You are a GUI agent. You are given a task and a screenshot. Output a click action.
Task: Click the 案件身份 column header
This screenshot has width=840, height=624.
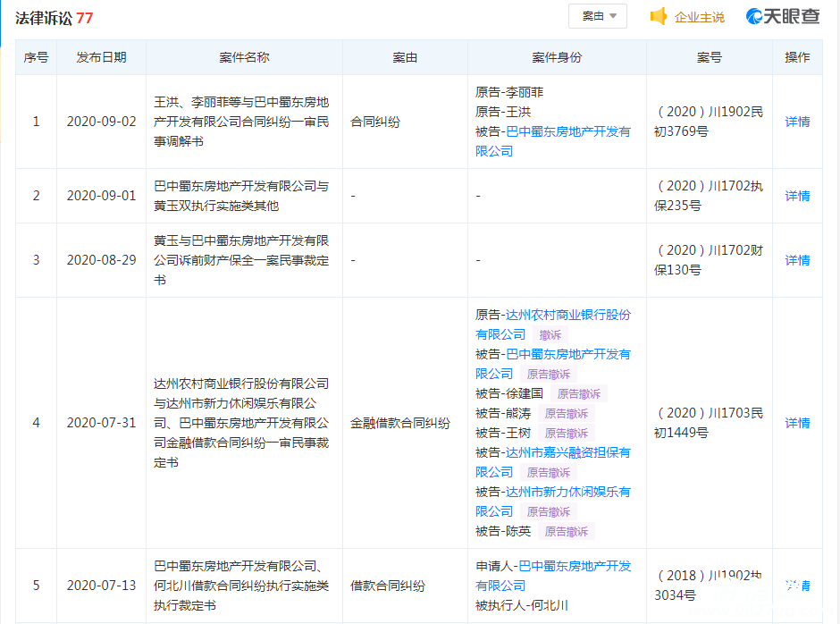click(x=557, y=57)
